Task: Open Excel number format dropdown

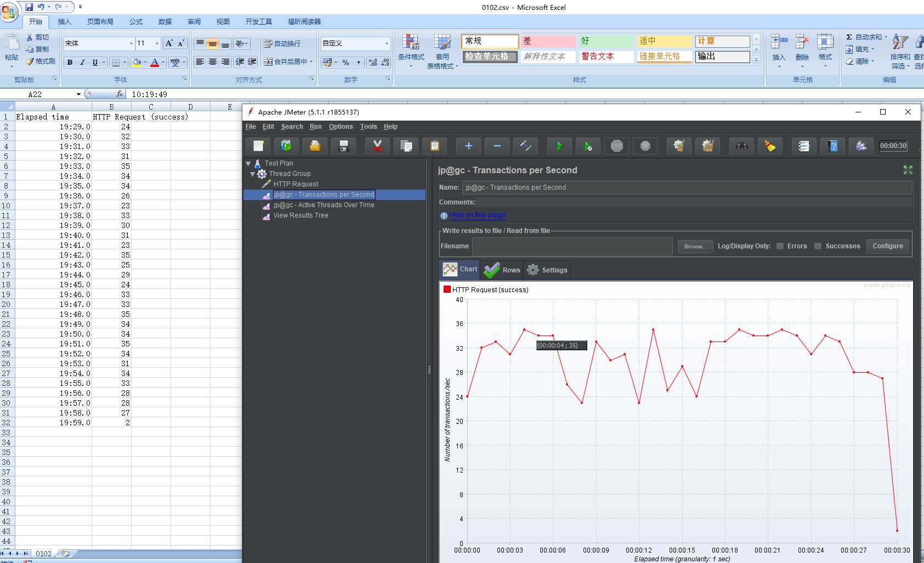Action: 387,43
